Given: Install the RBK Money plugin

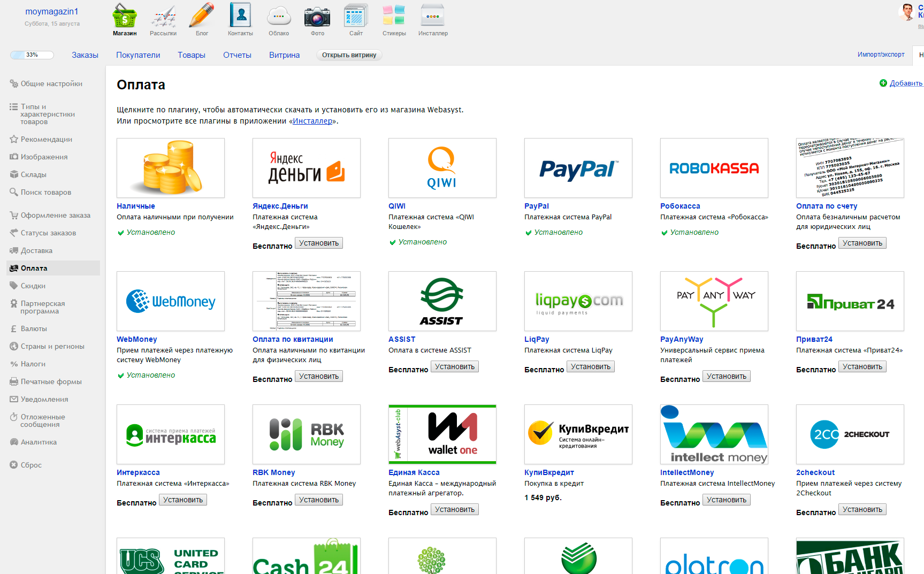Looking at the screenshot, I should pyautogui.click(x=319, y=500).
